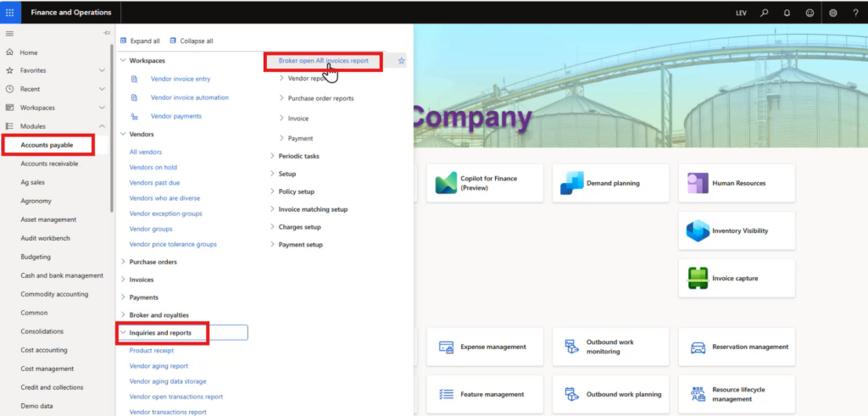The width and height of the screenshot is (868, 416).
Task: Click the search magnifier icon in header
Action: click(764, 13)
